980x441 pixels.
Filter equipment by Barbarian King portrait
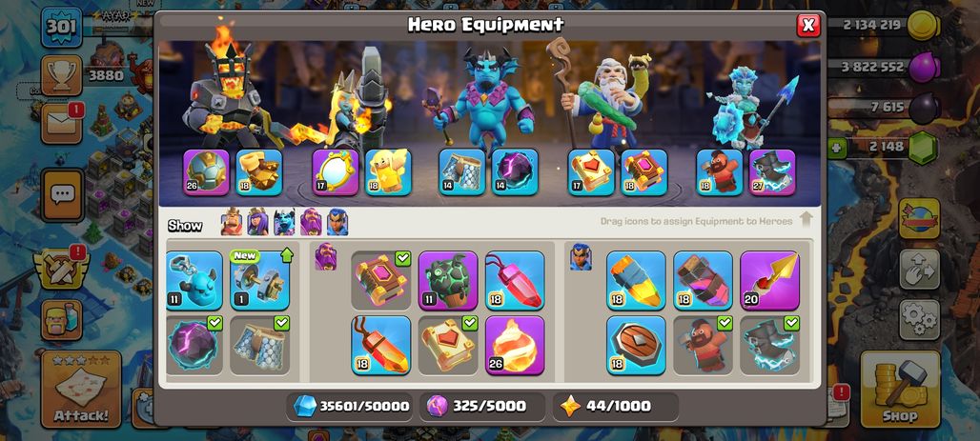click(232, 222)
